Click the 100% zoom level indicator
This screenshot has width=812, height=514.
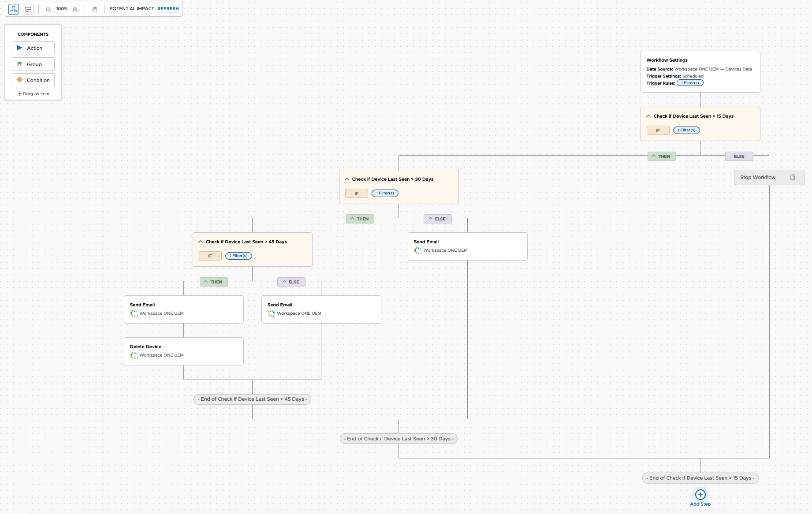[x=62, y=8]
